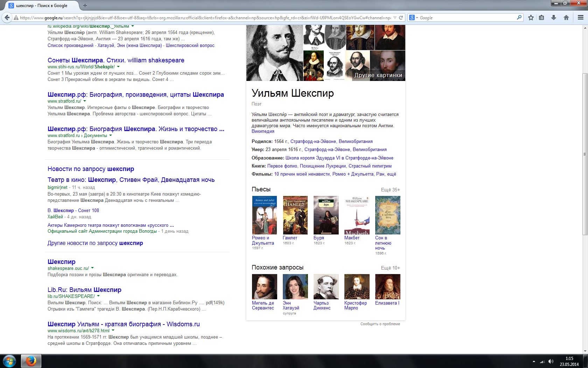This screenshot has width=588, height=368.
Task: Open news 'Театр в кино: Шекспир, Стивен Фрай'
Action: point(131,180)
